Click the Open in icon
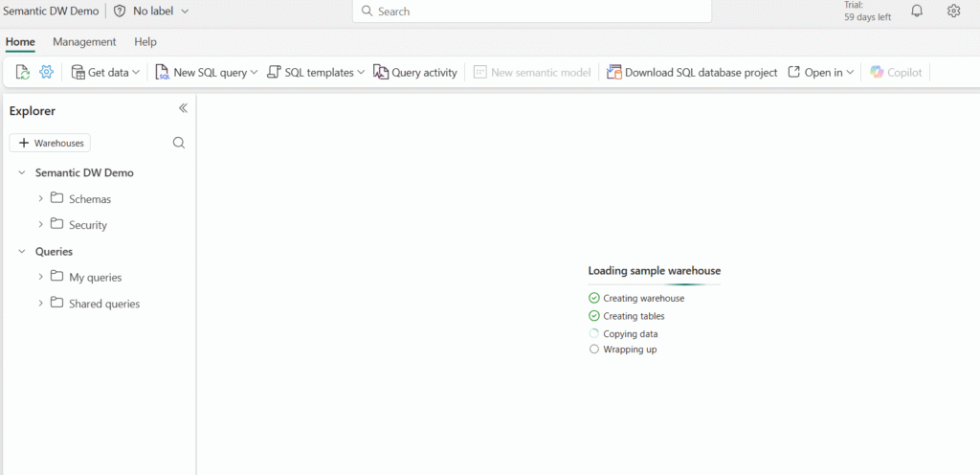 tap(793, 73)
